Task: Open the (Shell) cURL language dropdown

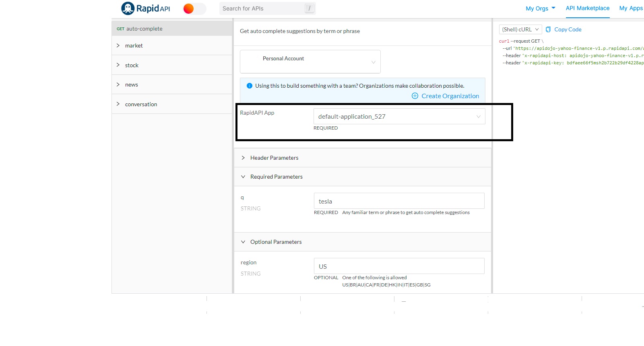Action: (520, 29)
